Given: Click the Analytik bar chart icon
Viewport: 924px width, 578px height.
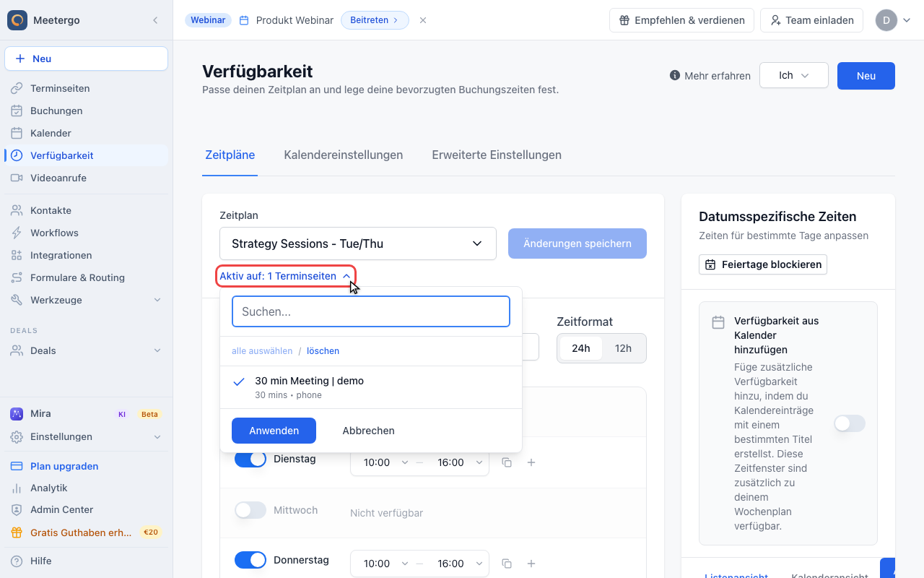Looking at the screenshot, I should point(17,488).
